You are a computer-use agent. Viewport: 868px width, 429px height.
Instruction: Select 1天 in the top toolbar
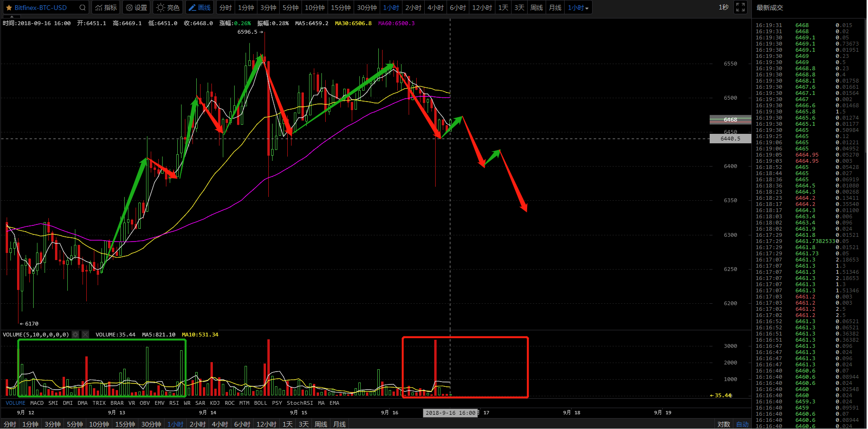click(503, 8)
